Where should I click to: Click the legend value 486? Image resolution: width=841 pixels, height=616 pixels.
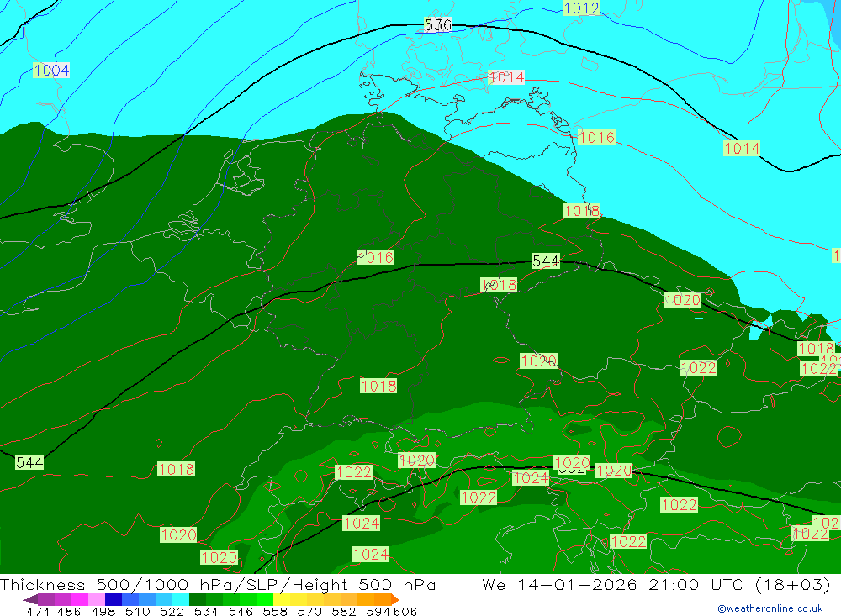pyautogui.click(x=69, y=612)
